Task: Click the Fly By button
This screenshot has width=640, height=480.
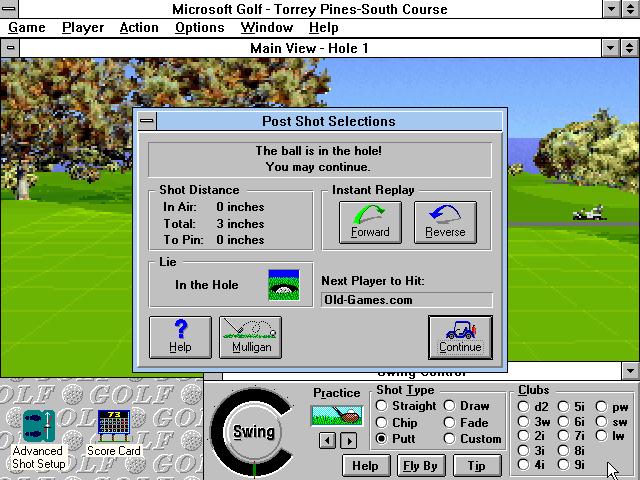Action: pos(420,466)
